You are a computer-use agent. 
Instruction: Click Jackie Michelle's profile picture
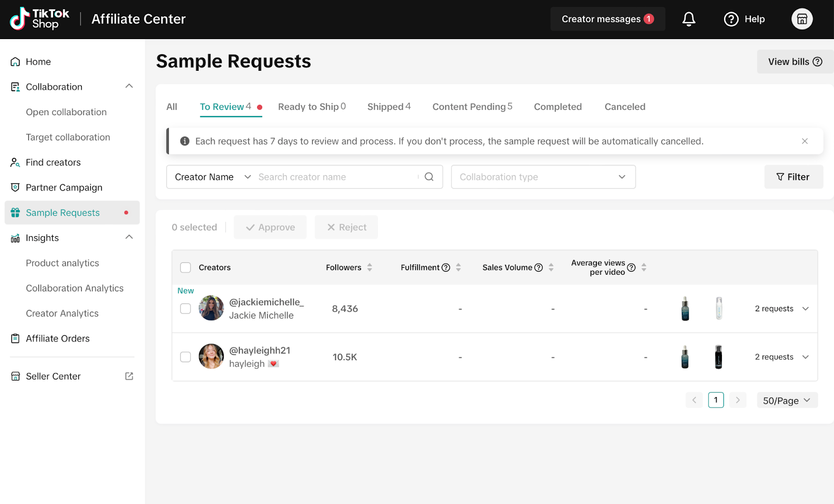point(211,308)
